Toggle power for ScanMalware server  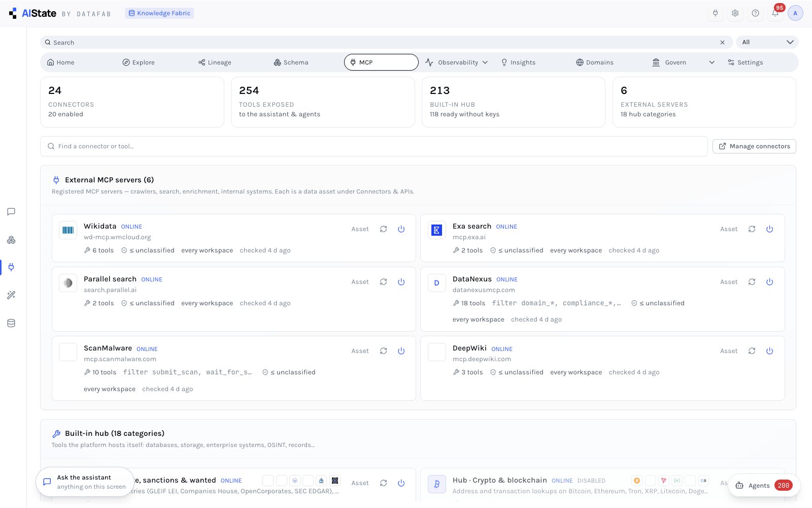point(401,351)
